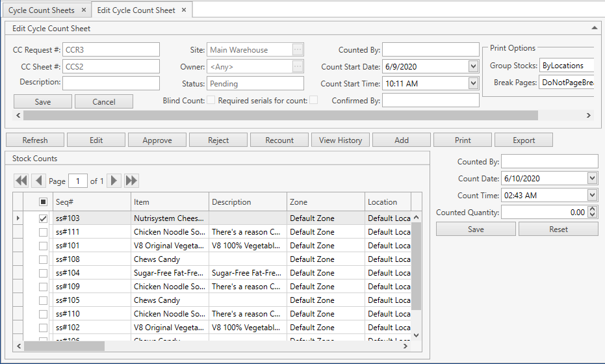Open the Group Stocks ByLocations dropdown
This screenshot has height=364, width=605.
[x=566, y=66]
